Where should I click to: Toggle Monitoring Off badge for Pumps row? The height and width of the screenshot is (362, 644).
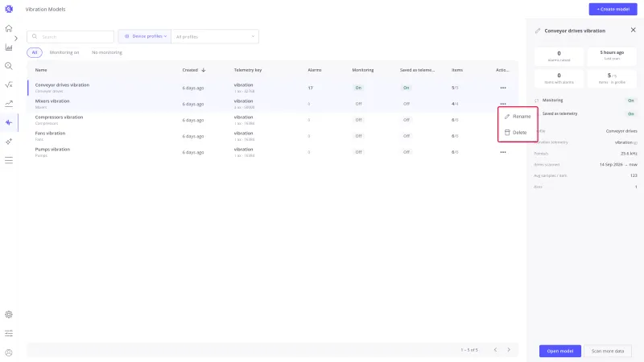click(x=358, y=152)
